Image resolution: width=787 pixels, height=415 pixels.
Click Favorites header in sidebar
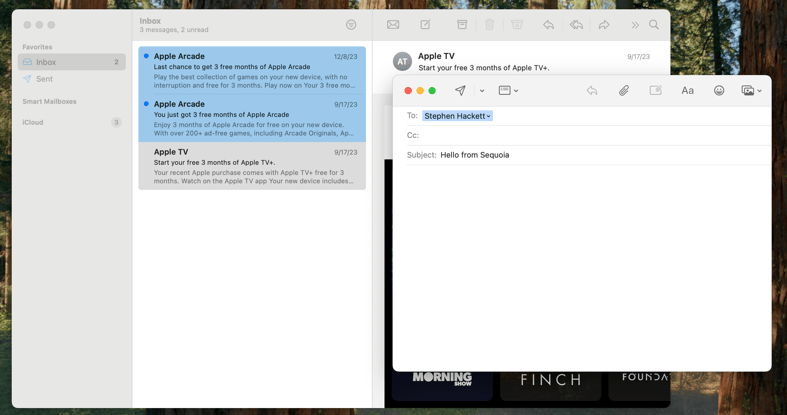pyautogui.click(x=37, y=47)
